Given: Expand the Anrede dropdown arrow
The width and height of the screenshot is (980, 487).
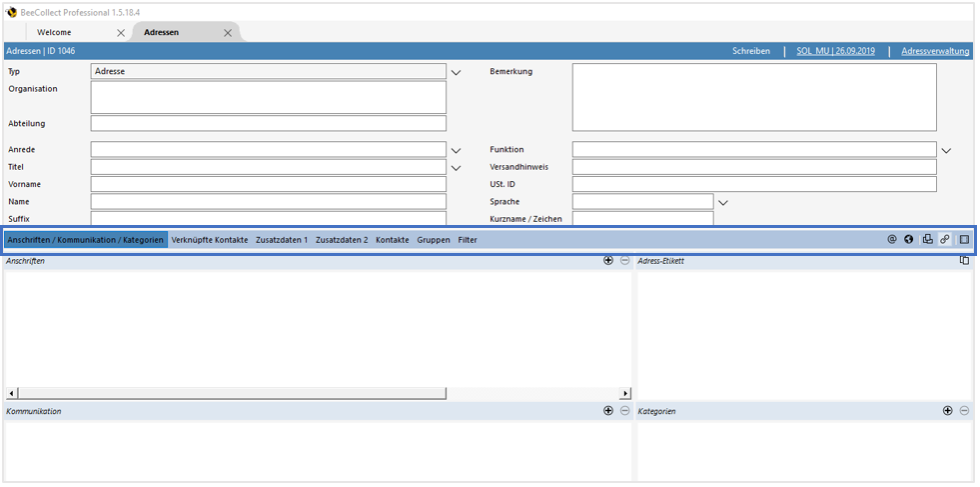Looking at the screenshot, I should 456,151.
